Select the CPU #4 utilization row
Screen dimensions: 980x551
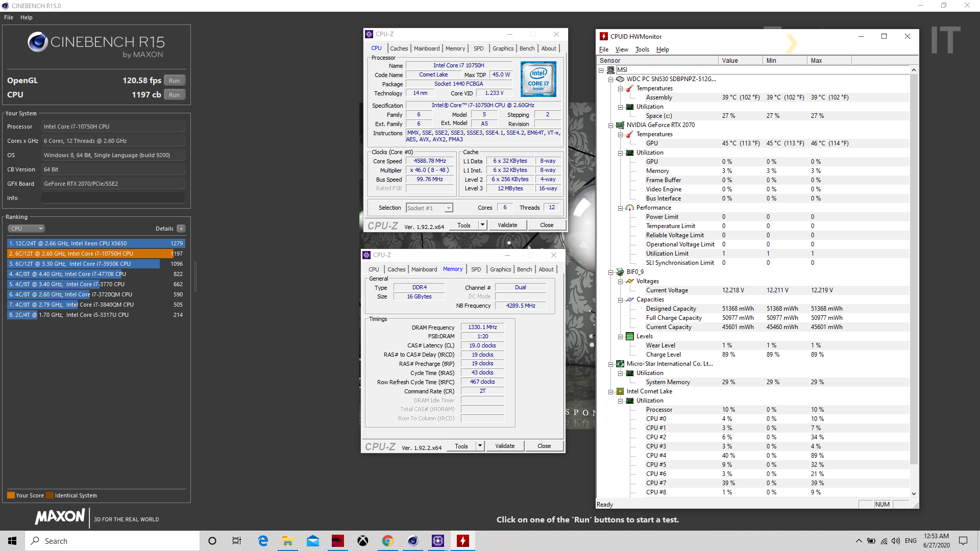(753, 456)
